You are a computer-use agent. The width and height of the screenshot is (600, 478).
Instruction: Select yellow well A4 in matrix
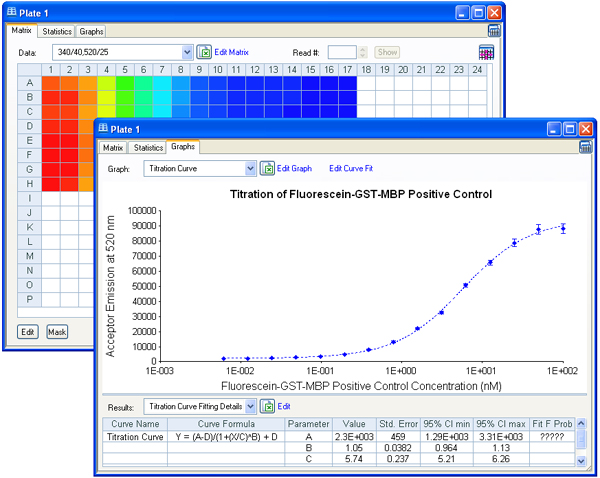106,83
